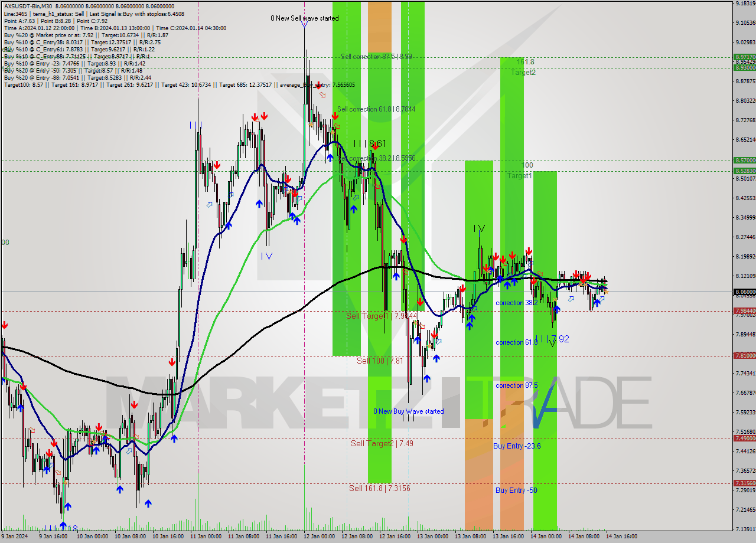Viewport: 756px width, 543px height.
Task: Select the 'Buy %20 @ Market price' row
Action: coord(86,35)
